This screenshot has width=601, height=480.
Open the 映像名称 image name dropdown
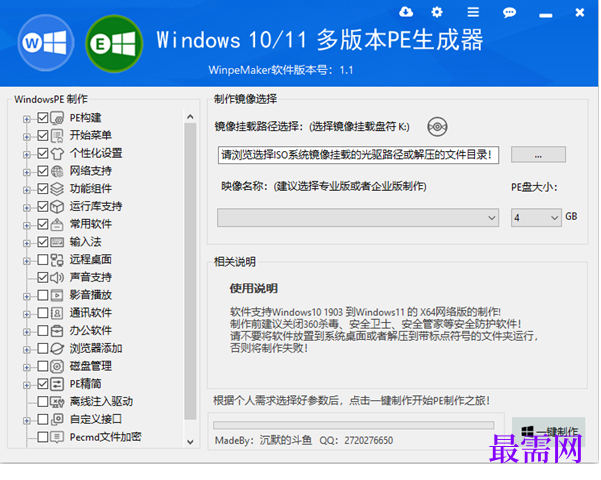click(x=358, y=218)
